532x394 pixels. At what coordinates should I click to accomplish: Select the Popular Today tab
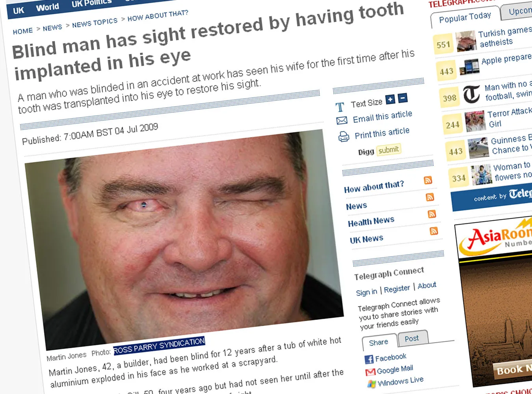click(465, 17)
